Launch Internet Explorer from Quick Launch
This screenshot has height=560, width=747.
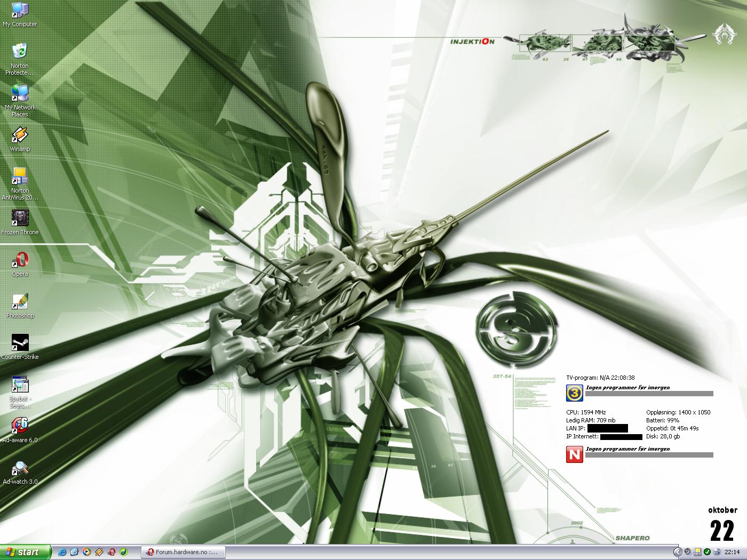pyautogui.click(x=62, y=552)
